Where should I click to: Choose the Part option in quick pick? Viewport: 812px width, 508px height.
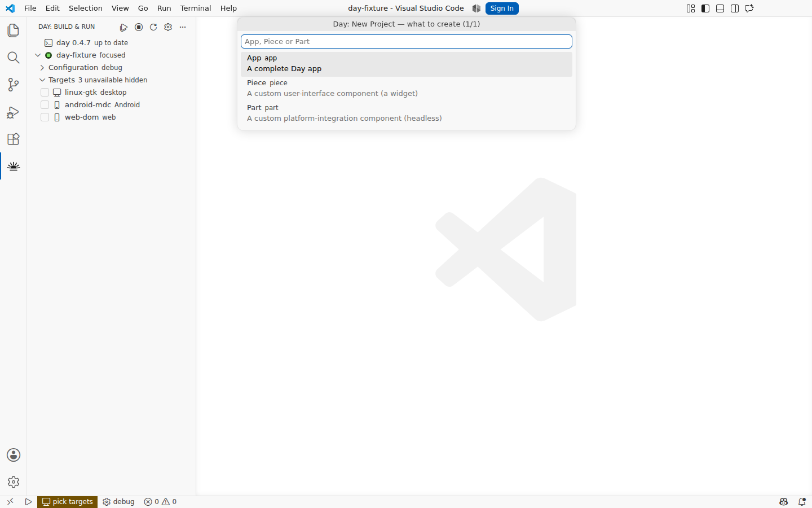click(407, 113)
